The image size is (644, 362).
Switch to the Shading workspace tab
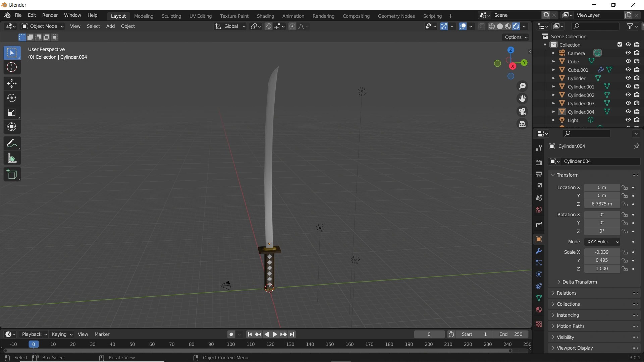coord(266,16)
